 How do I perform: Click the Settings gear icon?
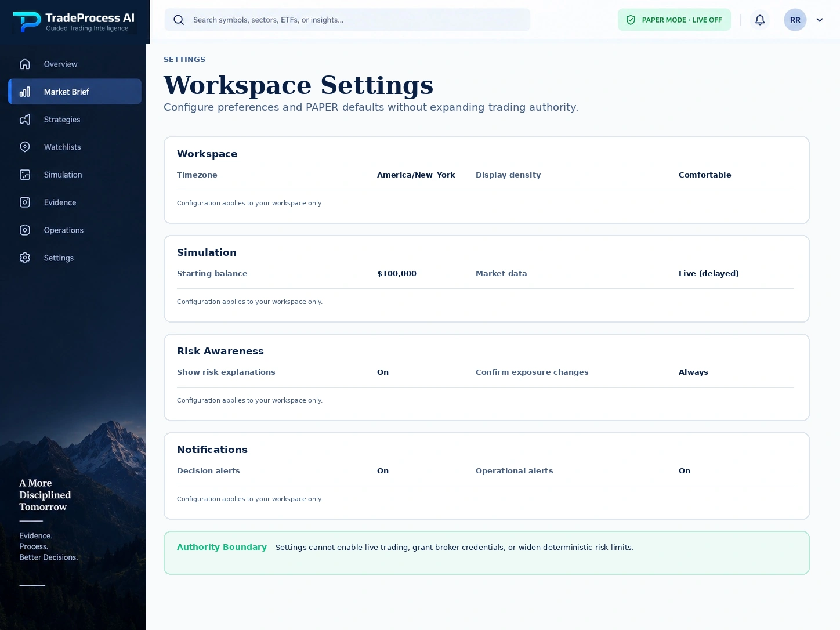point(25,258)
